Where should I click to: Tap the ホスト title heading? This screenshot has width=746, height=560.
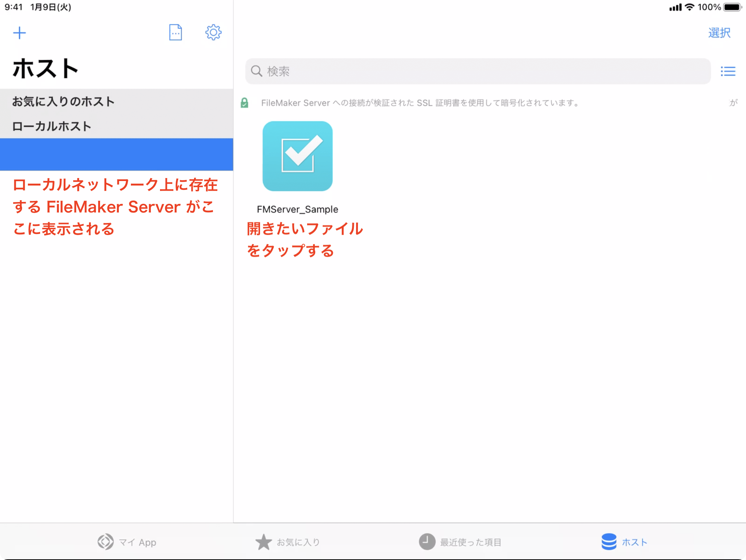click(x=44, y=68)
